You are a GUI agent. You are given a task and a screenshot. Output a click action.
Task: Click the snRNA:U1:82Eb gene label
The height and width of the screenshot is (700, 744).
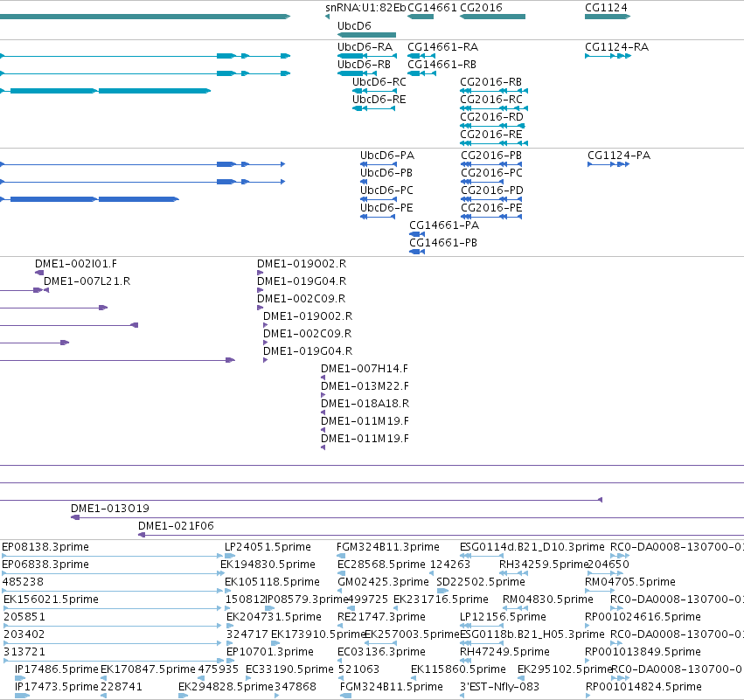coord(365,8)
